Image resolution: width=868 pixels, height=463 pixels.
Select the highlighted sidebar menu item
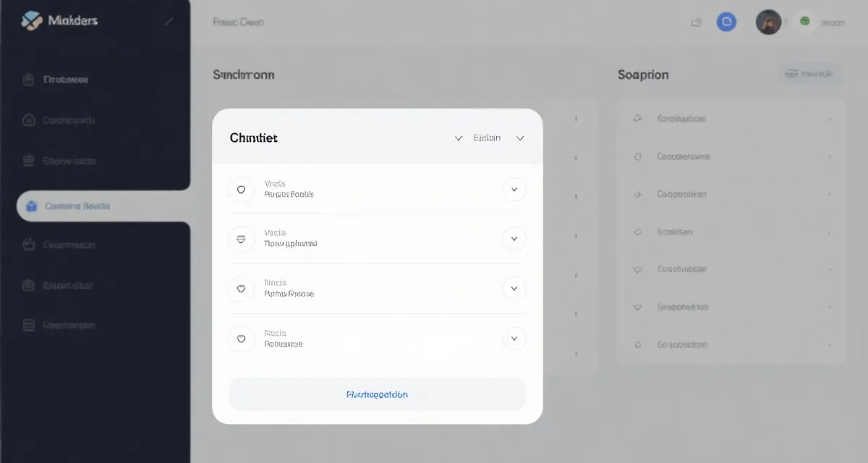[x=76, y=206]
